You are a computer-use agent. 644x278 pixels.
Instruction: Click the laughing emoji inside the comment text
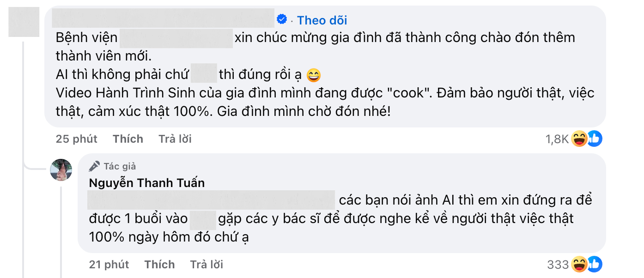pyautogui.click(x=313, y=74)
